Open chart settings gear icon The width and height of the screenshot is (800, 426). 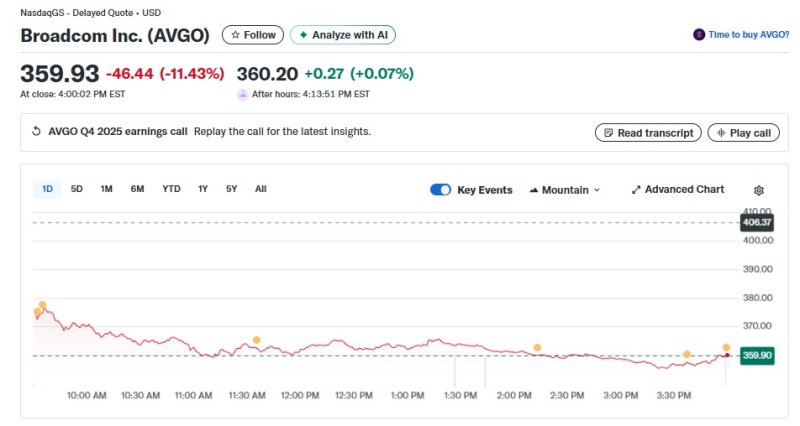(x=759, y=190)
